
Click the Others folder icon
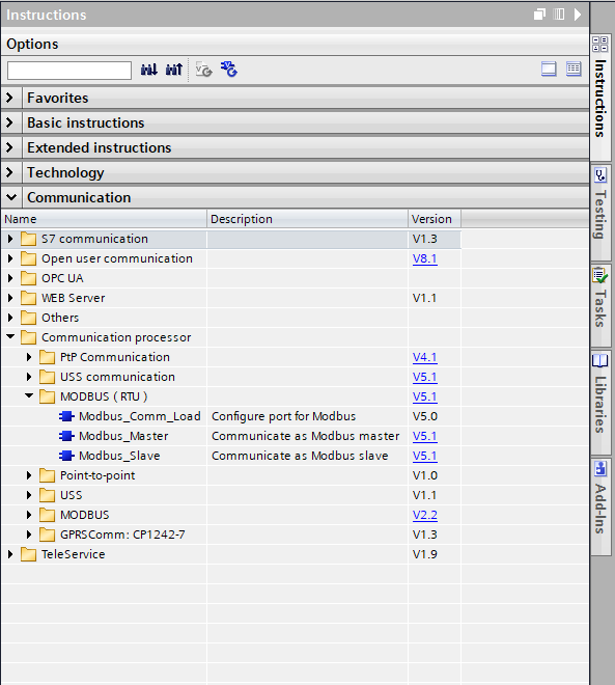coord(28,318)
